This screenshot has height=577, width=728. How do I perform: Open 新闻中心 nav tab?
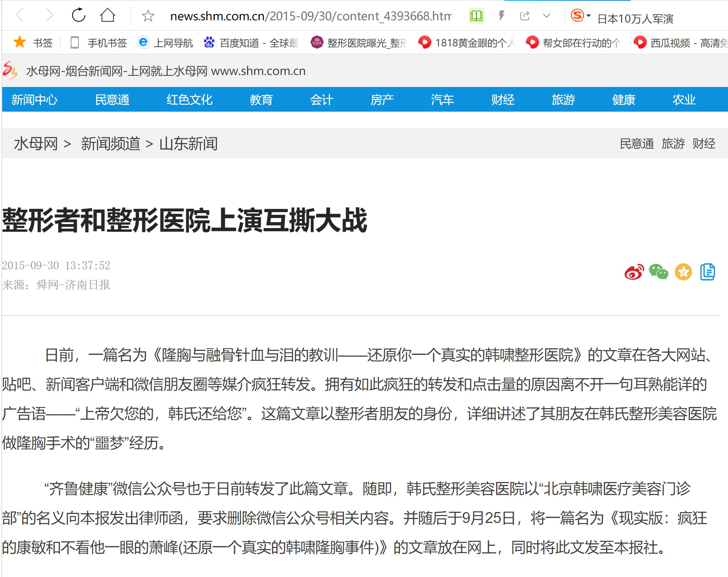[x=34, y=100]
